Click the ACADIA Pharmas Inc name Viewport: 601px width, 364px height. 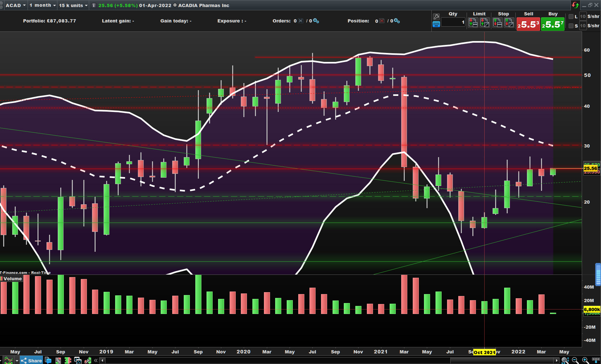204,5
